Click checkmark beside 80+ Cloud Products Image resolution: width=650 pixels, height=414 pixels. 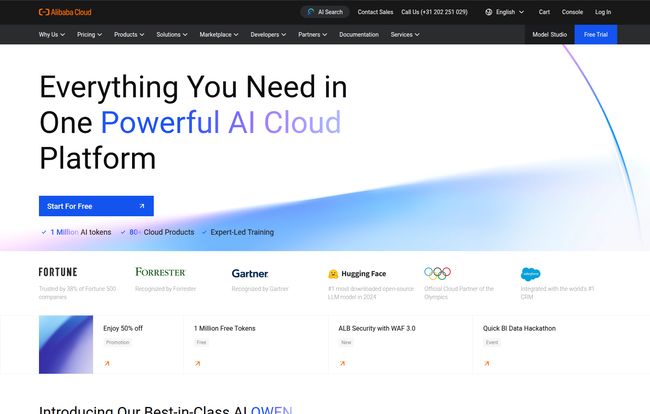click(x=123, y=232)
